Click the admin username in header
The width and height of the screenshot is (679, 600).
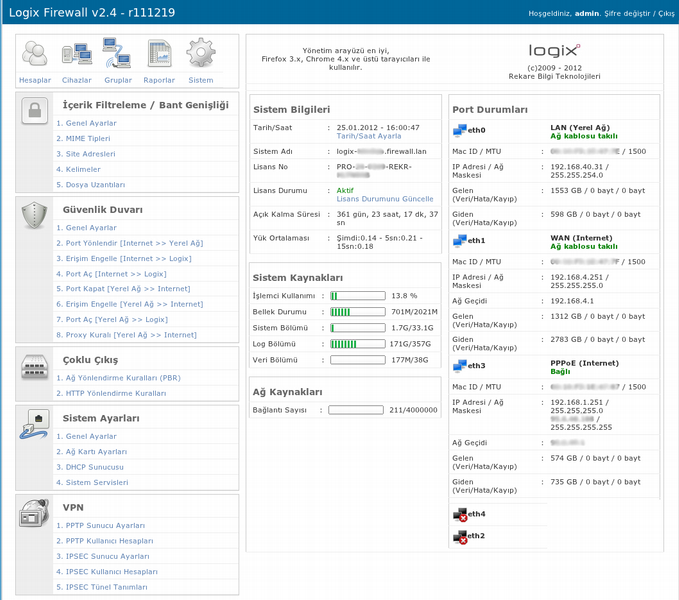point(587,13)
